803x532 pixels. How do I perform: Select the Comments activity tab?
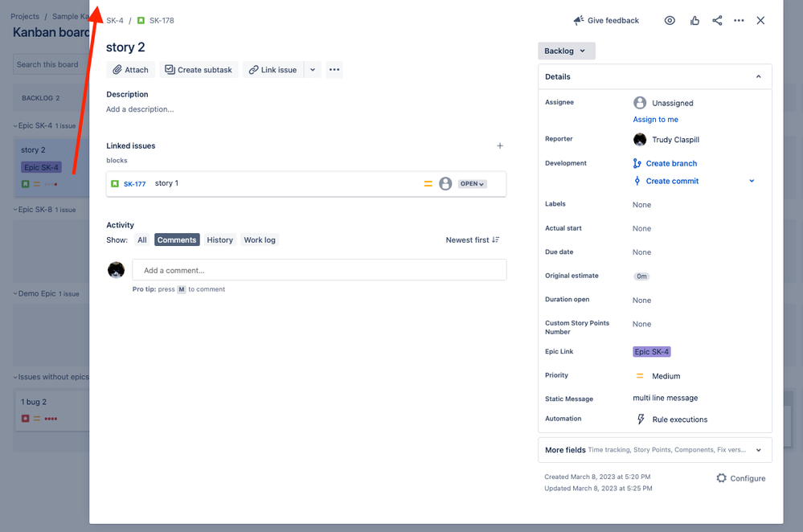tap(177, 239)
